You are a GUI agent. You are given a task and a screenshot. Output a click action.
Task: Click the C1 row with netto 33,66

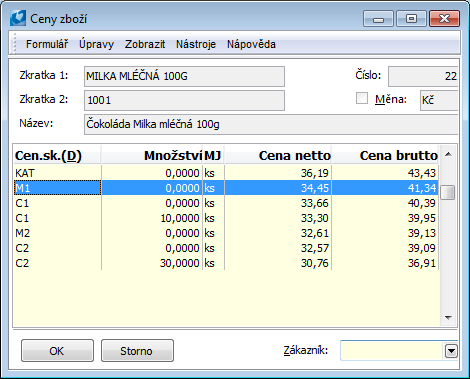click(x=226, y=203)
